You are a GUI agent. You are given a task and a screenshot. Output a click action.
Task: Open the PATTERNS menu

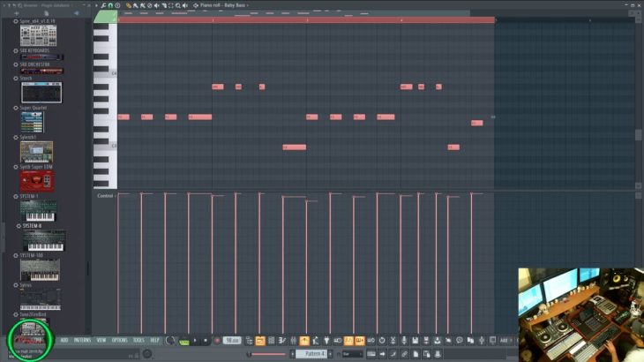point(82,340)
